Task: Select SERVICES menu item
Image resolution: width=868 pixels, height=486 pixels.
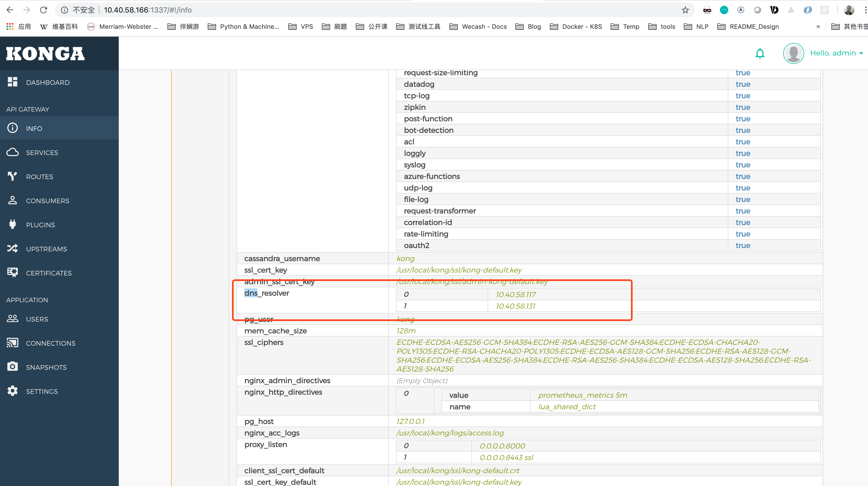Action: [x=42, y=152]
